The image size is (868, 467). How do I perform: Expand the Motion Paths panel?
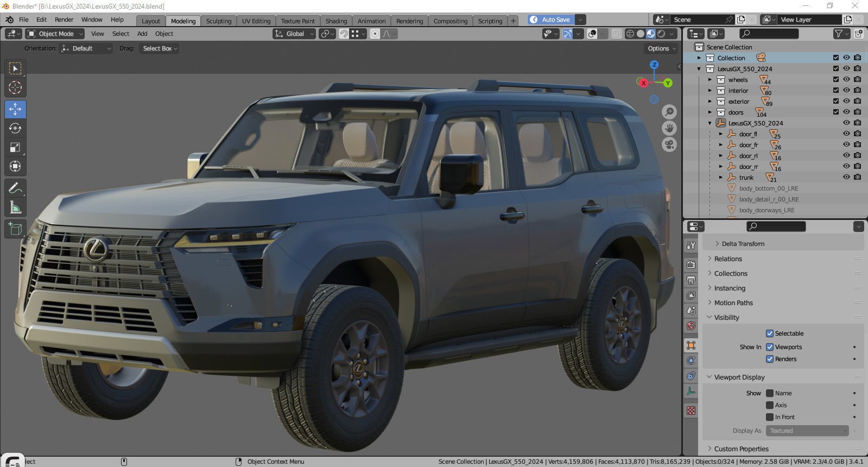(x=733, y=303)
